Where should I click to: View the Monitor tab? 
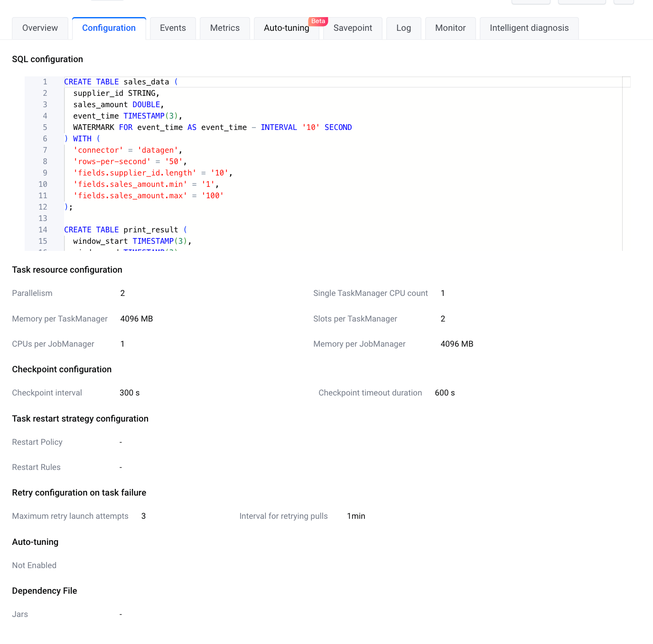[x=450, y=28]
